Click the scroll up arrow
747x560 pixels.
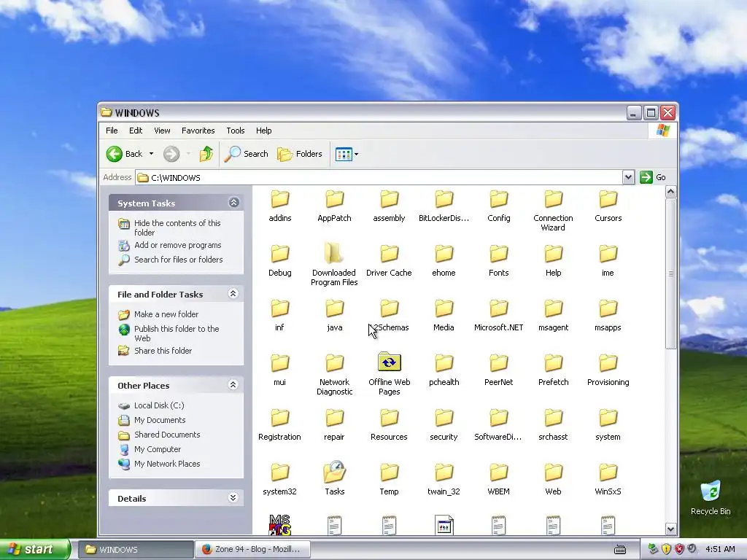pyautogui.click(x=671, y=192)
